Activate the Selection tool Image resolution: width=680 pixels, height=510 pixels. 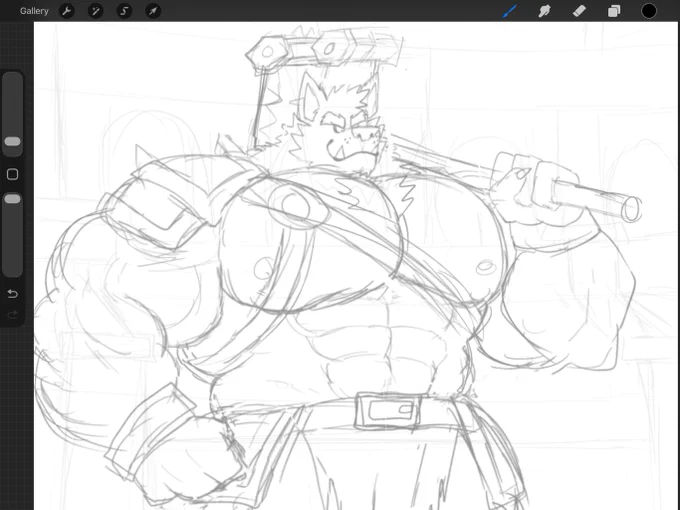click(x=124, y=11)
